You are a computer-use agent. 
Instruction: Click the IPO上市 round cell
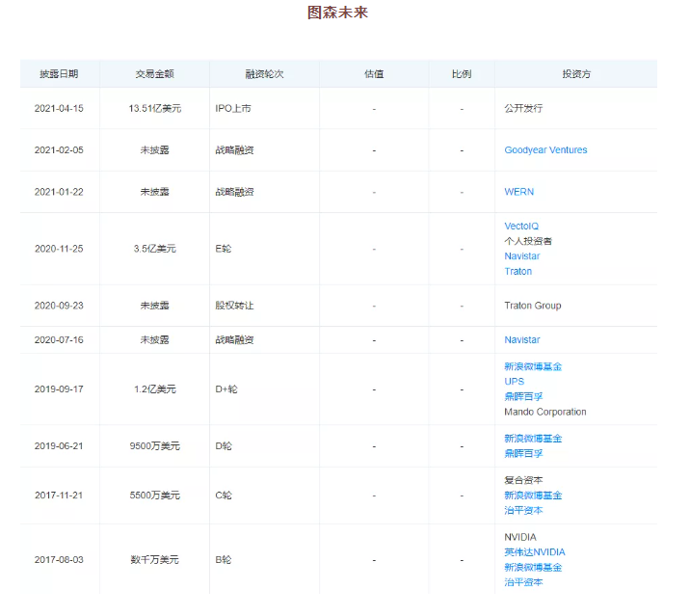coord(233,108)
